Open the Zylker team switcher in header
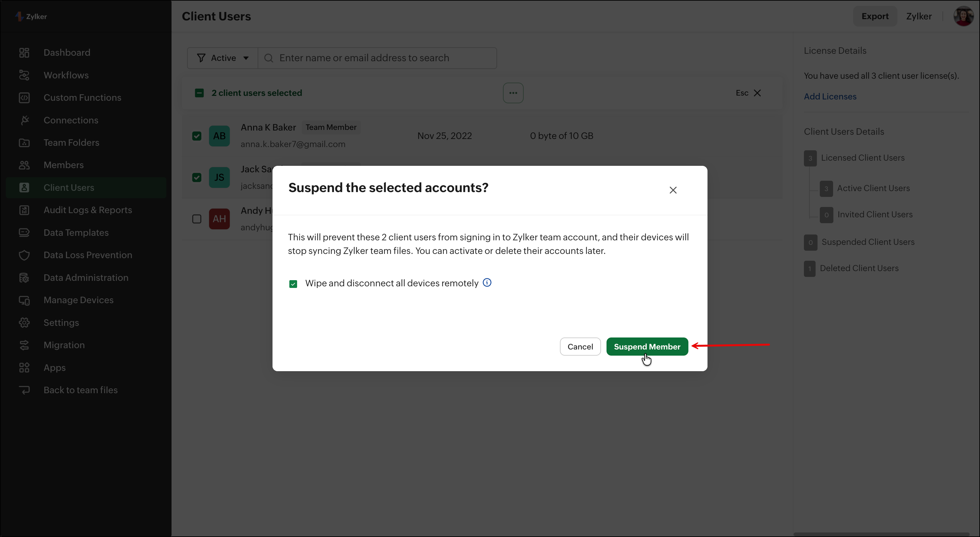Screen dimensions: 980x537 [x=919, y=16]
